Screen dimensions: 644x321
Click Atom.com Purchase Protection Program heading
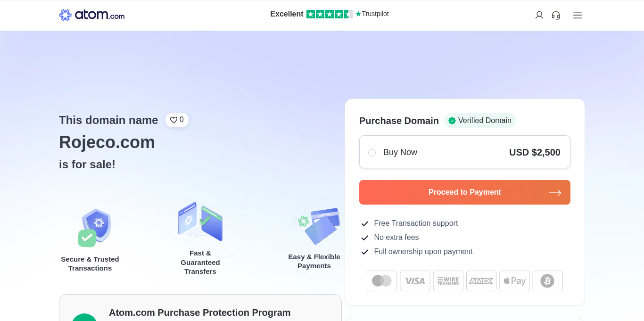tap(199, 313)
